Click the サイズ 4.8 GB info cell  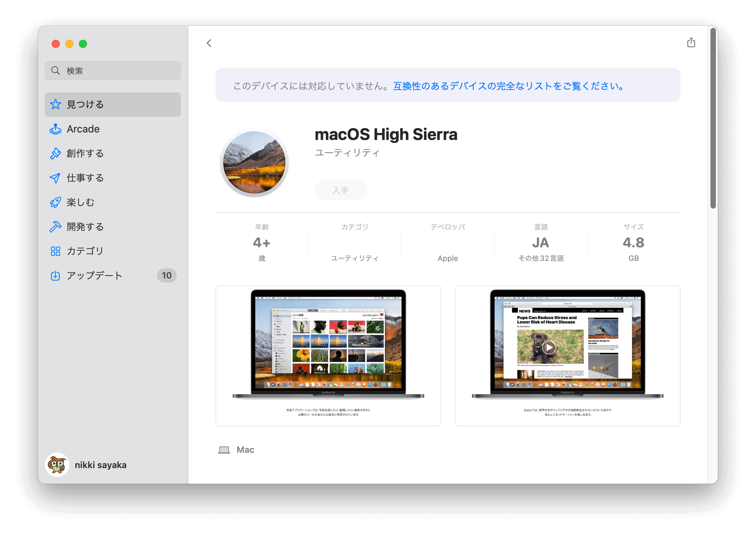[x=634, y=243]
